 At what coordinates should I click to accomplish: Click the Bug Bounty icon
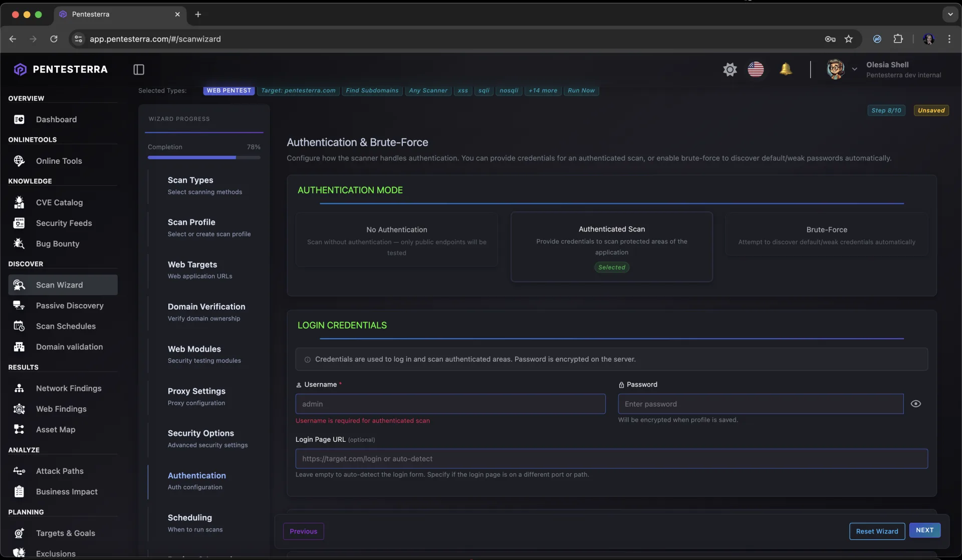click(19, 243)
